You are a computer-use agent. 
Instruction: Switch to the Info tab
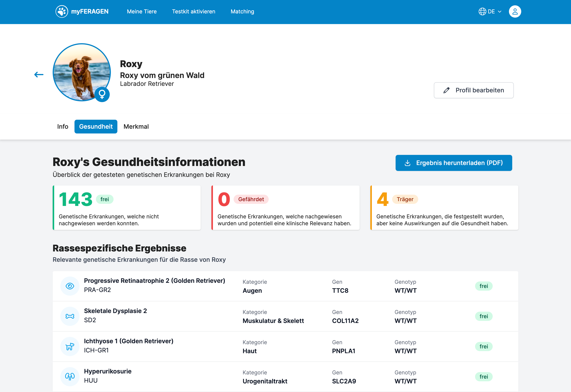coord(63,126)
